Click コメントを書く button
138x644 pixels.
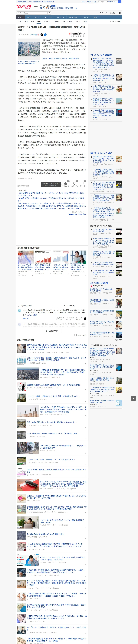click(69, 306)
